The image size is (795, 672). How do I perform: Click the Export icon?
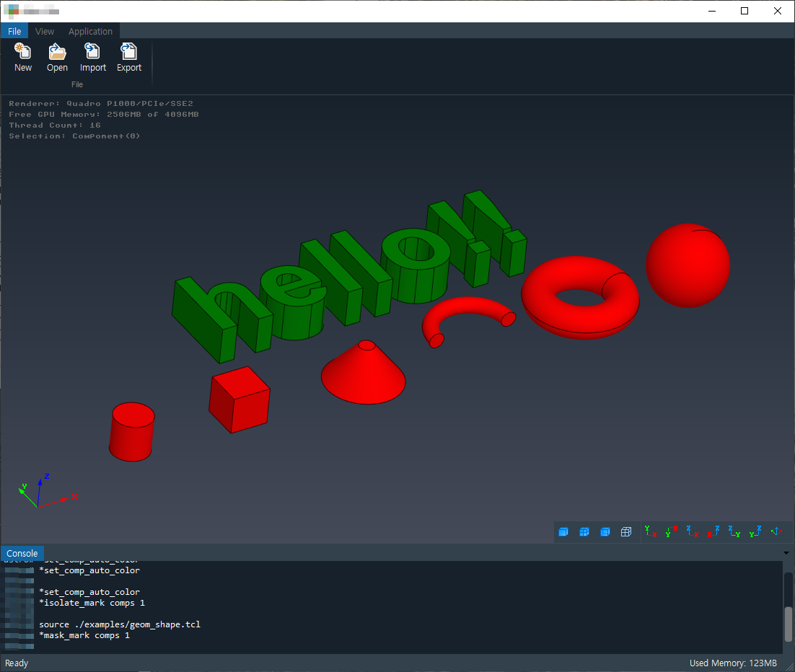click(129, 51)
